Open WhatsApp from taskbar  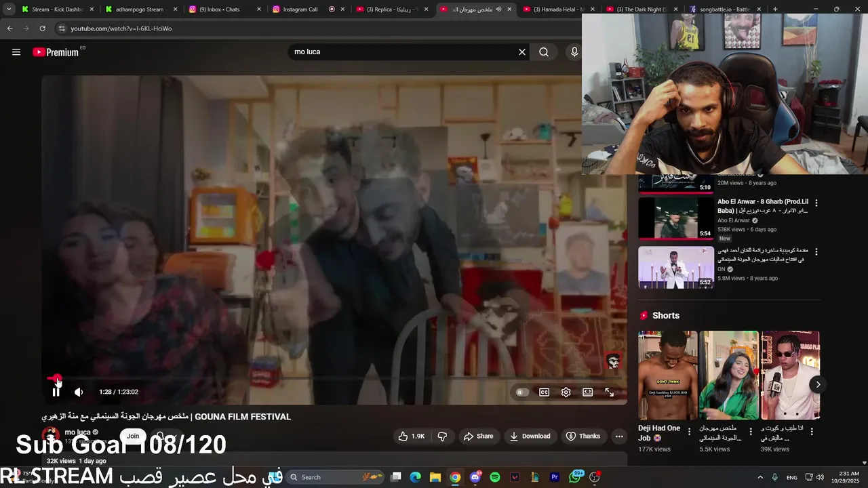(576, 477)
